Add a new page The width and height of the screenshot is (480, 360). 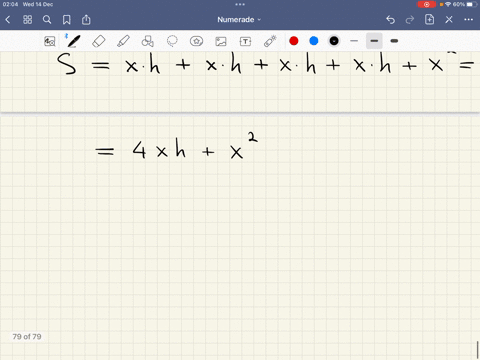tap(429, 19)
